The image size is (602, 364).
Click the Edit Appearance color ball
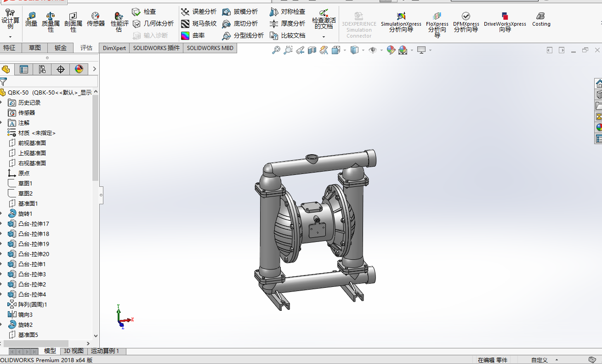click(x=391, y=50)
